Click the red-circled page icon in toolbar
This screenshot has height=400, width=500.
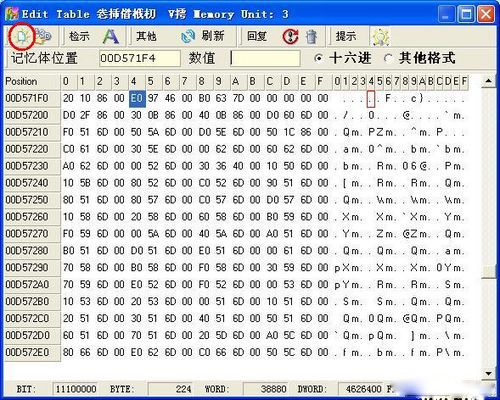(21, 36)
